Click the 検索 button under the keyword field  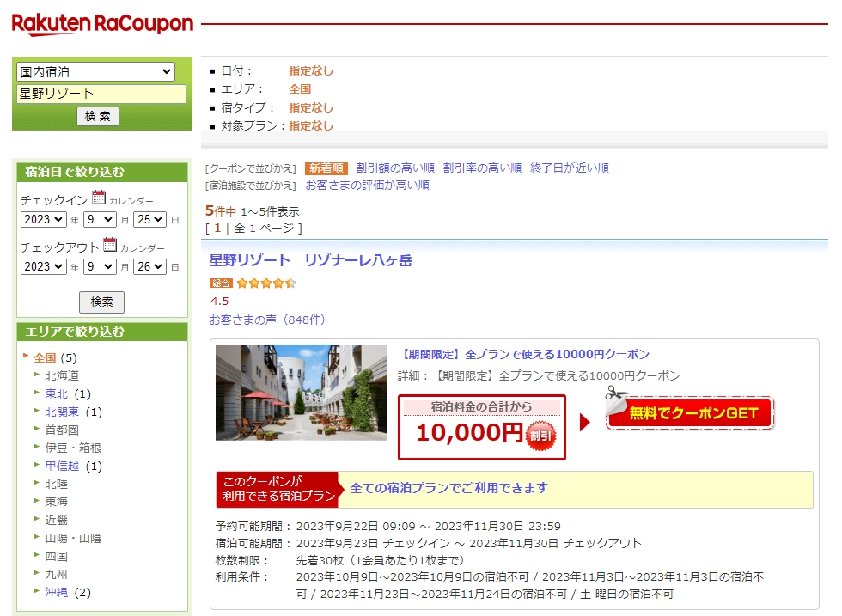[98, 116]
